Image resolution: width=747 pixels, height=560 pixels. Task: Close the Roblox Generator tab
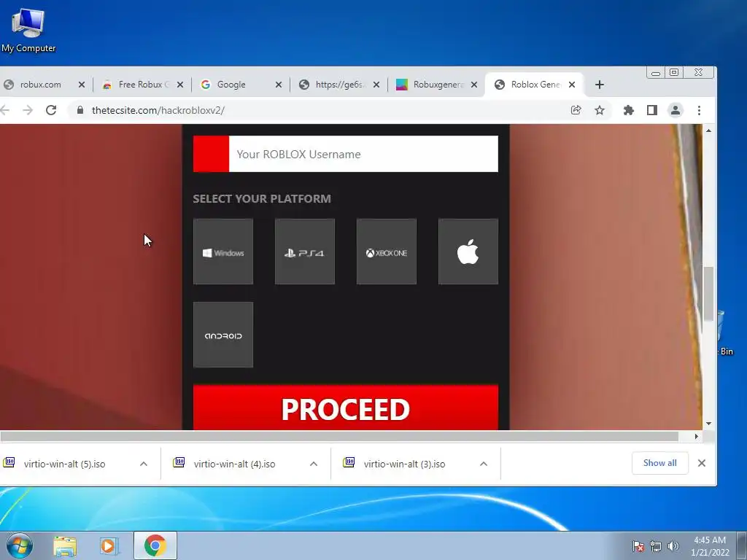click(x=572, y=85)
